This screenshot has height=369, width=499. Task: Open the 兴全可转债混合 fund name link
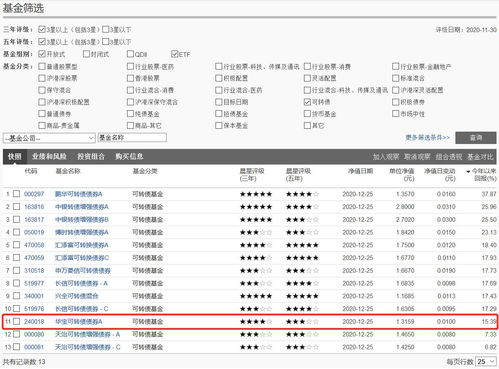tap(77, 296)
